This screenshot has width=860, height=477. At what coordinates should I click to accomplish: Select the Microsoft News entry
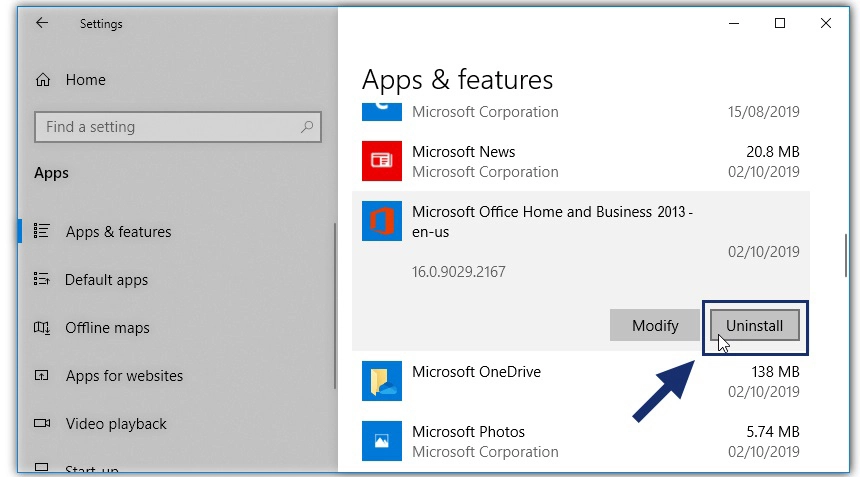pyautogui.click(x=581, y=161)
